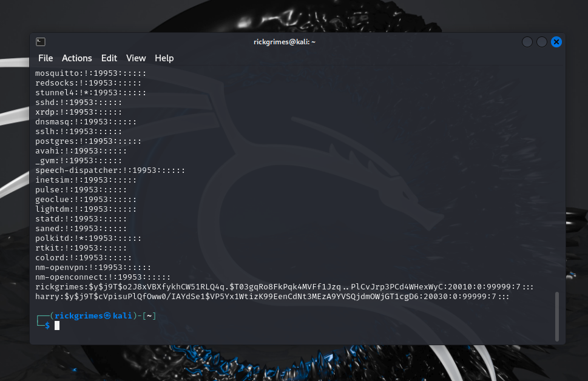588x381 pixels.
Task: Open the File menu
Action: (45, 58)
